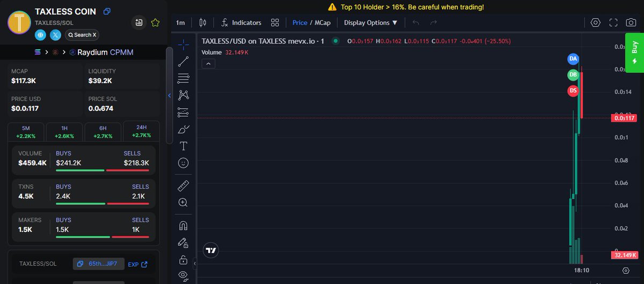This screenshot has width=644, height=284.
Task: Click the DS chart marker
Action: 573,91
